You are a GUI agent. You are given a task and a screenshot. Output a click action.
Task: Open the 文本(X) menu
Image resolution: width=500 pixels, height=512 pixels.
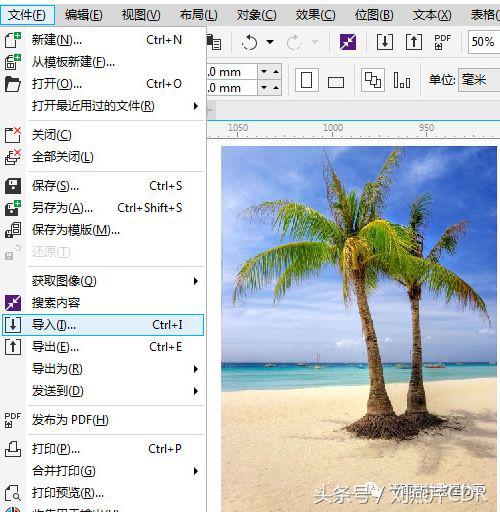pyautogui.click(x=432, y=15)
